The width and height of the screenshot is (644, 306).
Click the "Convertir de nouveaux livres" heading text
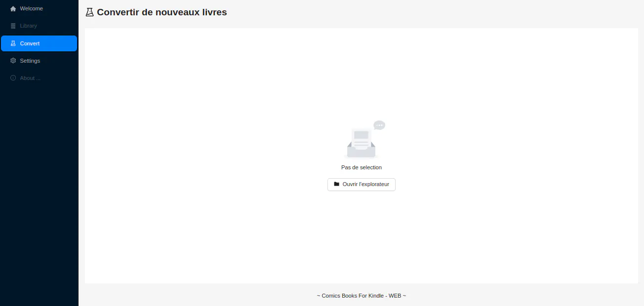coord(162,12)
